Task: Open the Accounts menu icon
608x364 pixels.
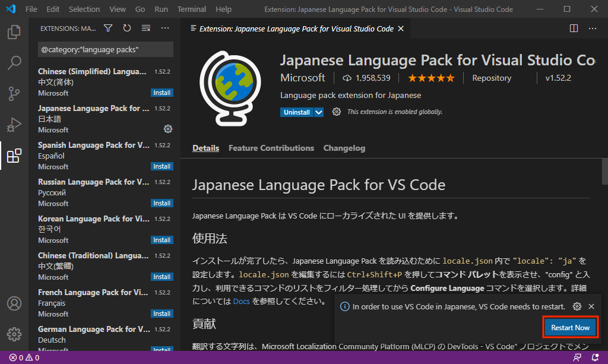Action: tap(14, 303)
